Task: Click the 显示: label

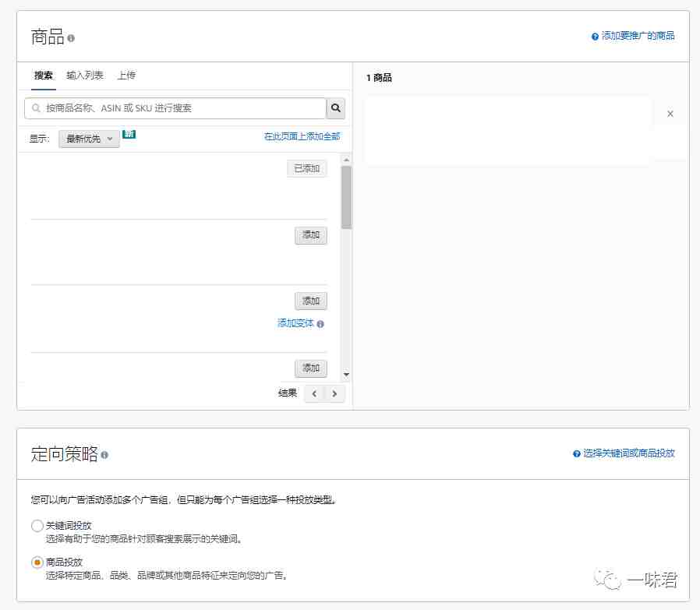Action: click(x=39, y=139)
